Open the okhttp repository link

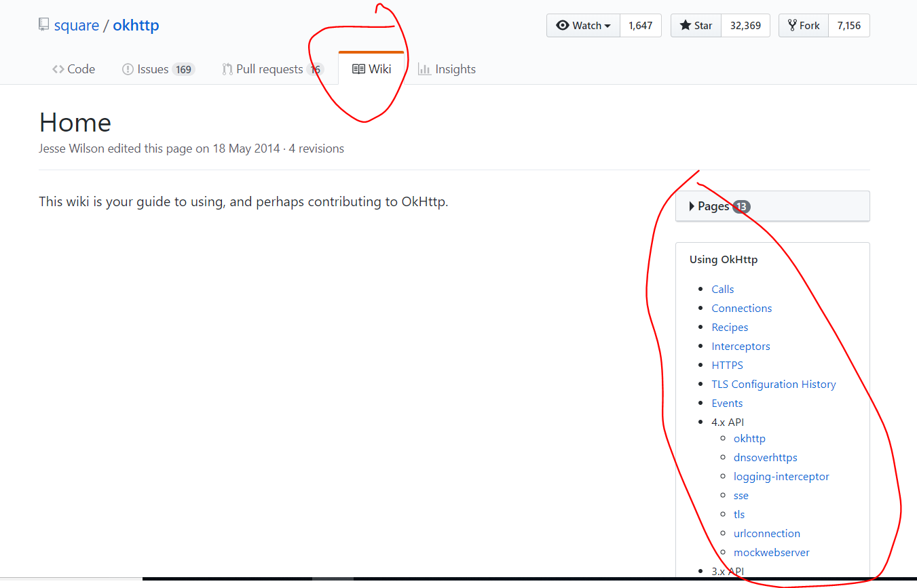coord(136,26)
